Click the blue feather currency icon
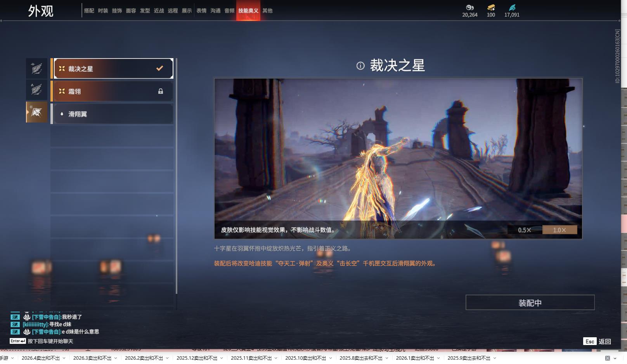Image resolution: width=627 pixels, height=364 pixels. click(512, 7)
